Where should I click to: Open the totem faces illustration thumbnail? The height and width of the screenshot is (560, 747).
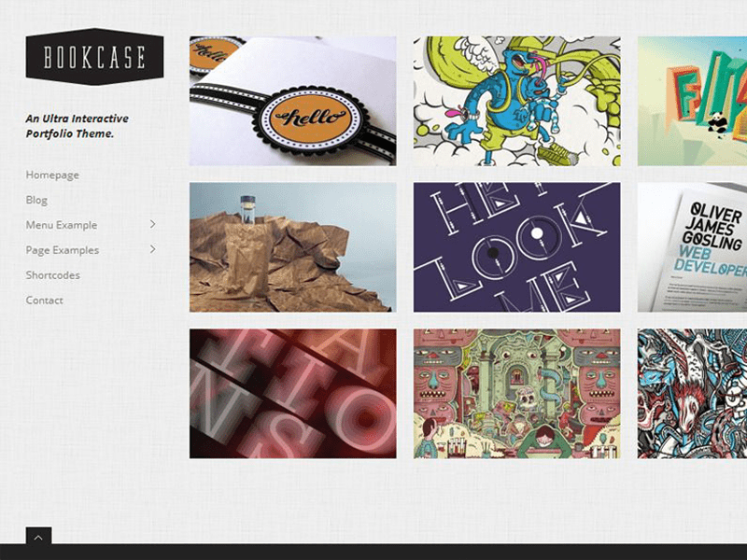(x=517, y=394)
